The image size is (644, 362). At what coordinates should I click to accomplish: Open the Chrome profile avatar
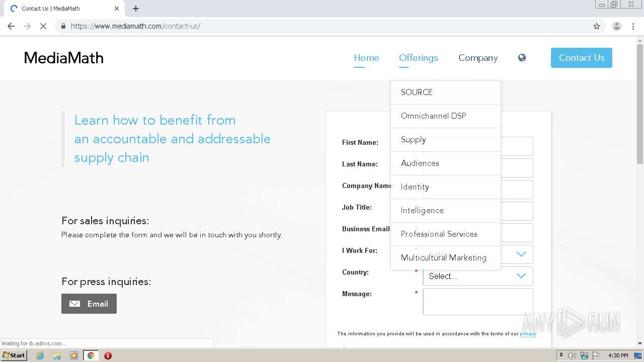pyautogui.click(x=616, y=26)
